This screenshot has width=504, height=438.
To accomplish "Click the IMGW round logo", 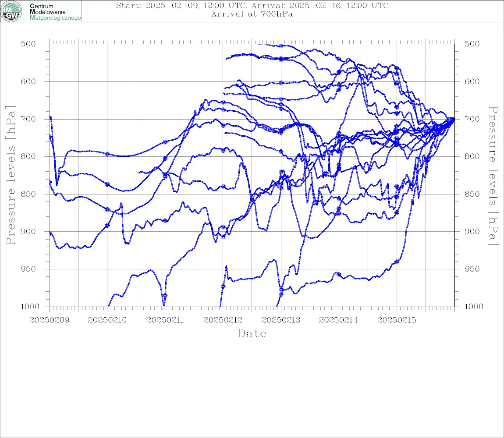I will (x=11, y=11).
